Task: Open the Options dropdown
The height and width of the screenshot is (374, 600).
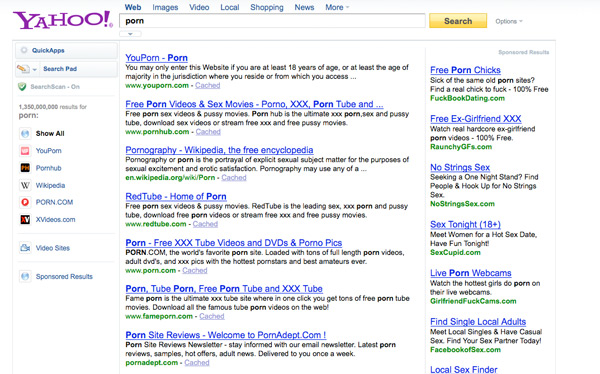Action: point(509,21)
